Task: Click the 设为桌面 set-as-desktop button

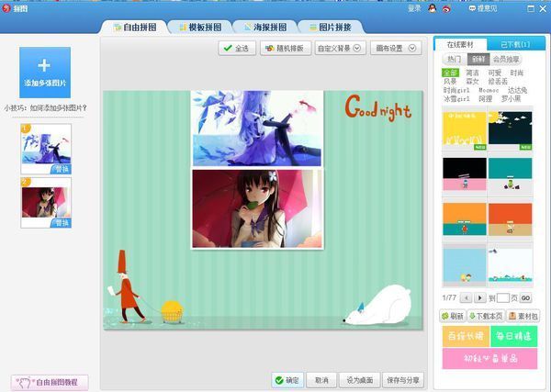Action: tap(359, 380)
